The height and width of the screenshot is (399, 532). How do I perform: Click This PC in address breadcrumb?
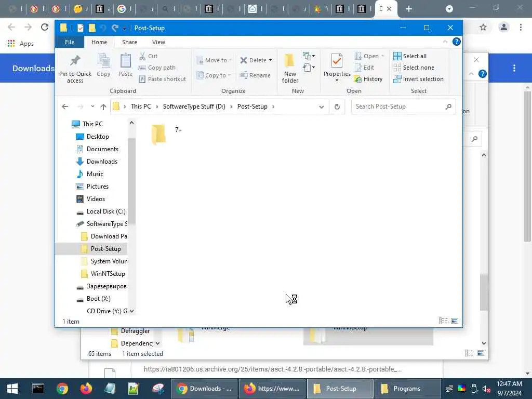[141, 107]
